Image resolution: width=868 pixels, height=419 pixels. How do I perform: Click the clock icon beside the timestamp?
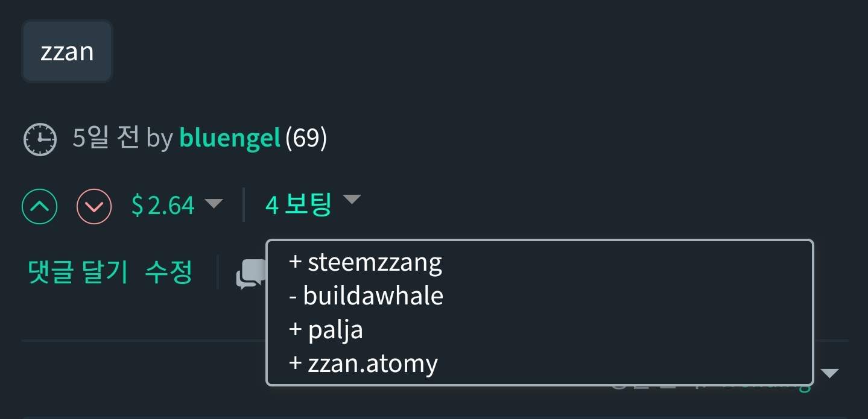(x=40, y=139)
